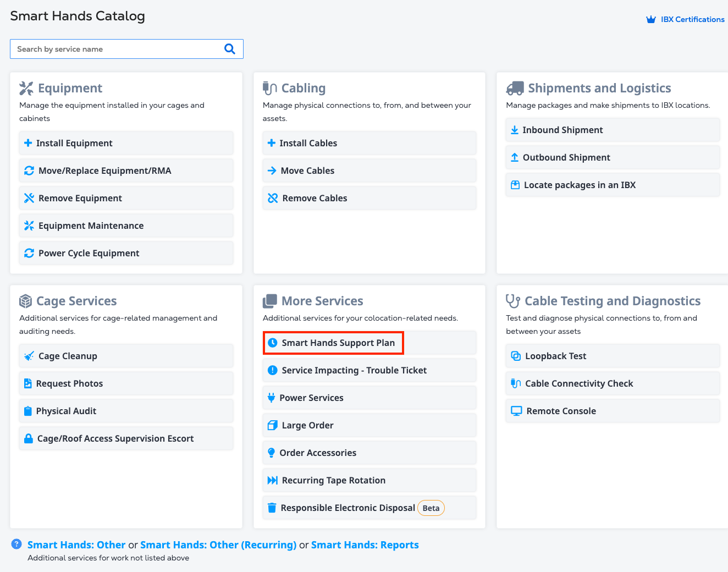This screenshot has width=728, height=572.
Task: Select Install Equipment service
Action: (126, 143)
